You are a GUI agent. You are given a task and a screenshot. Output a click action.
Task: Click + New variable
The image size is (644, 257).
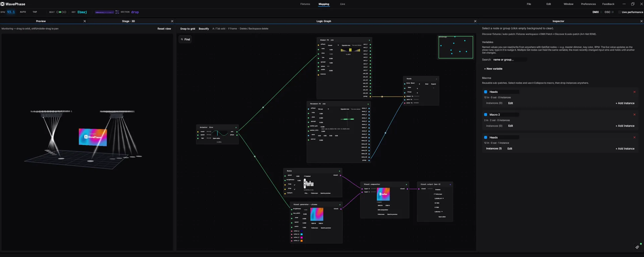(x=493, y=69)
